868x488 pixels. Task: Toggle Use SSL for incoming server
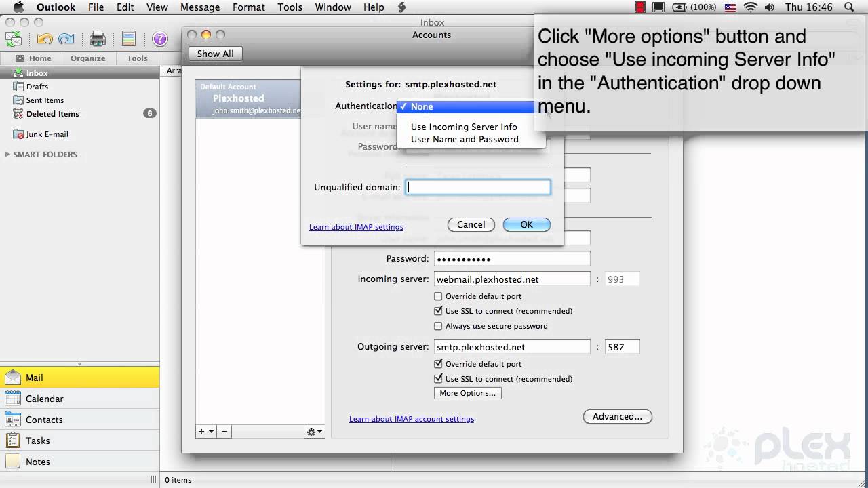438,311
